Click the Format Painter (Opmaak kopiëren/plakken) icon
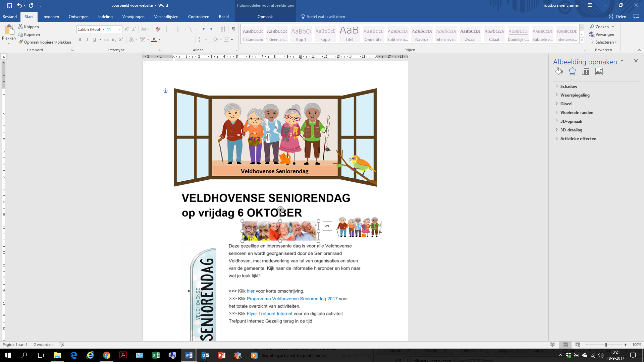Viewport: 644px width, 362px height. click(21, 42)
